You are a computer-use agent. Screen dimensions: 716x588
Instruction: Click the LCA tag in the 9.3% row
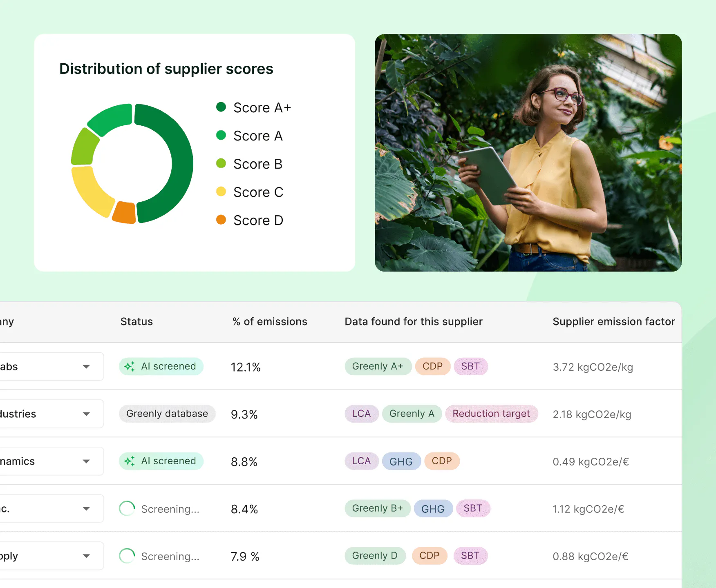[362, 414]
